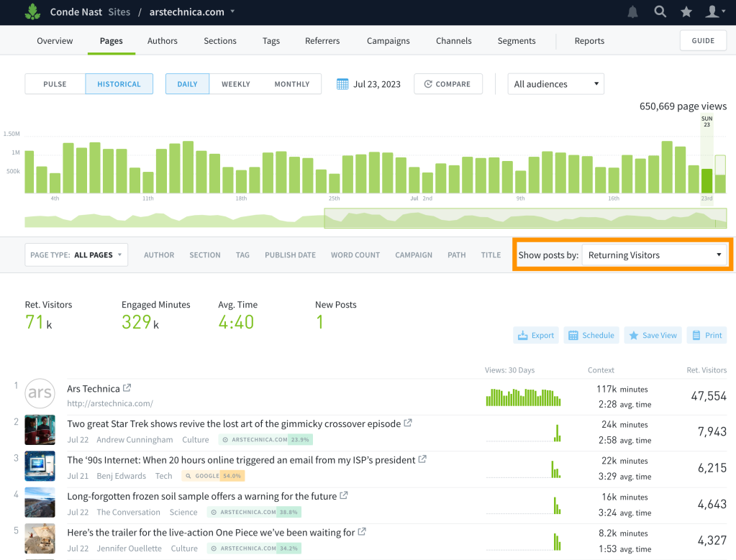The width and height of the screenshot is (736, 560).
Task: Open the calendar date picker icon
Action: (x=342, y=84)
